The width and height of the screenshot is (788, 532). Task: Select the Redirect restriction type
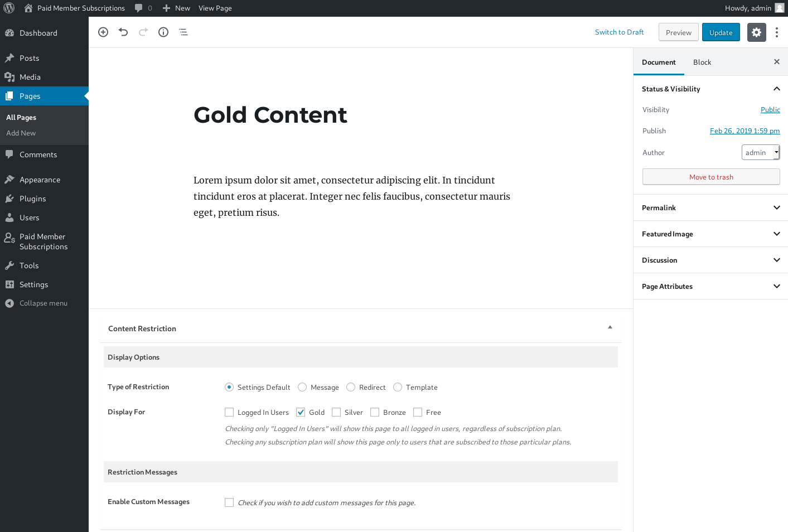pos(351,387)
